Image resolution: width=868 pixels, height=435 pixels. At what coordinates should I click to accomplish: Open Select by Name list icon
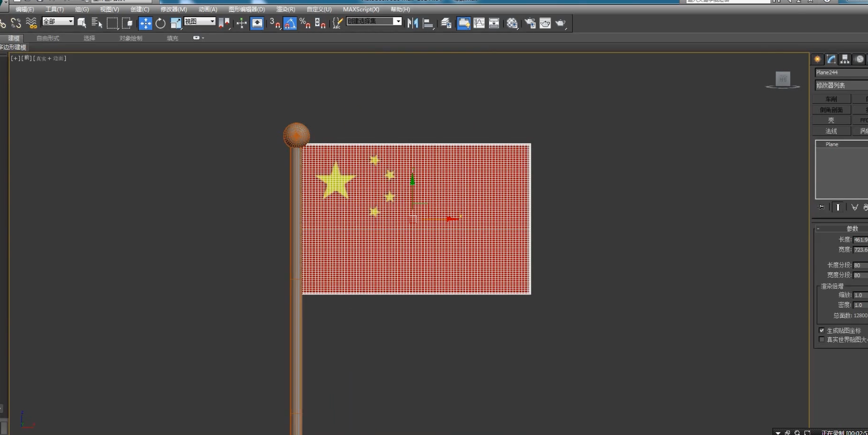[97, 23]
